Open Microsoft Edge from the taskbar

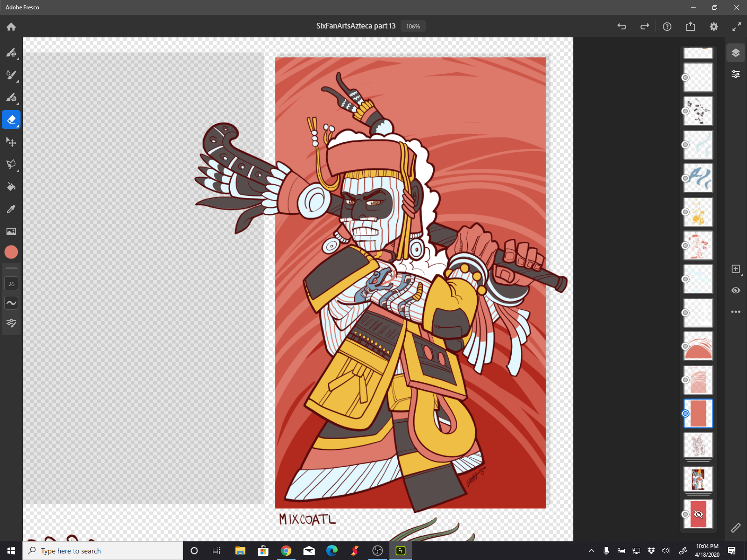(332, 551)
